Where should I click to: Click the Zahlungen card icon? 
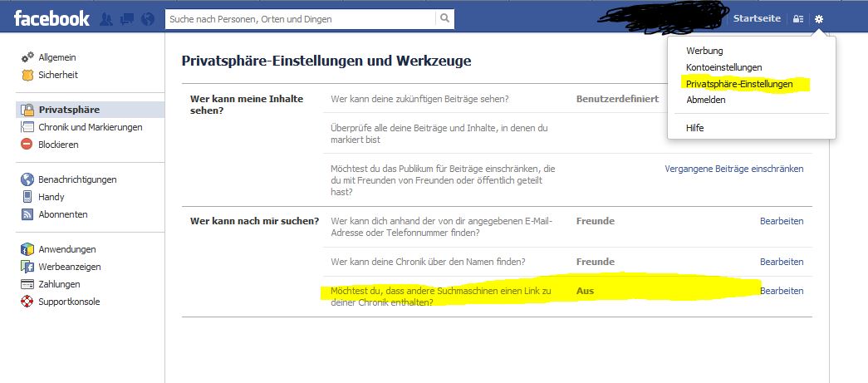[x=27, y=284]
